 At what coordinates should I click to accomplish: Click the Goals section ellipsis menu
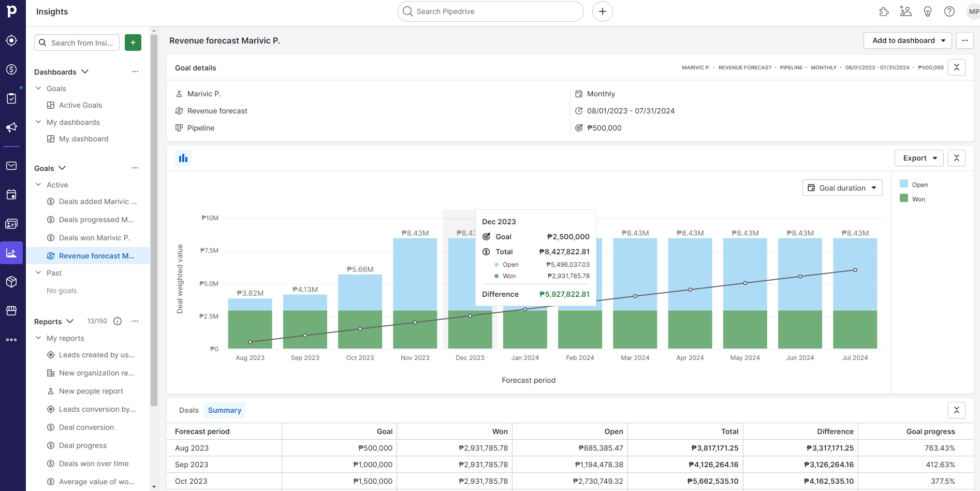pos(135,168)
